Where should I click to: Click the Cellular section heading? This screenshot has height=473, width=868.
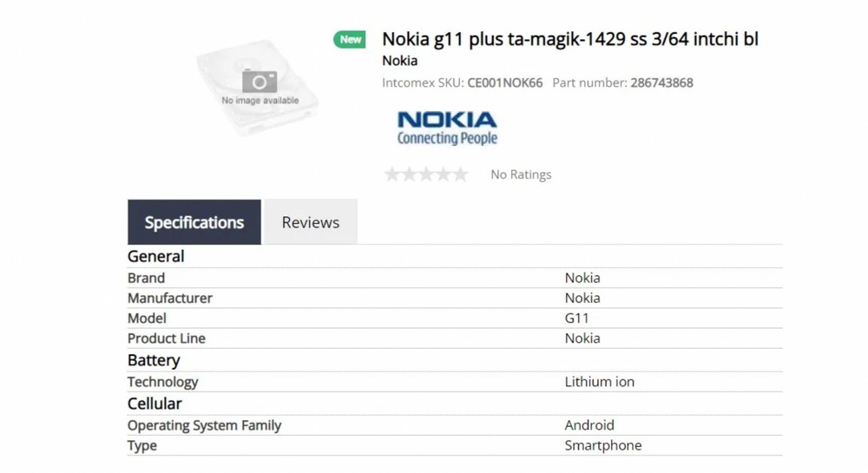[x=155, y=404]
